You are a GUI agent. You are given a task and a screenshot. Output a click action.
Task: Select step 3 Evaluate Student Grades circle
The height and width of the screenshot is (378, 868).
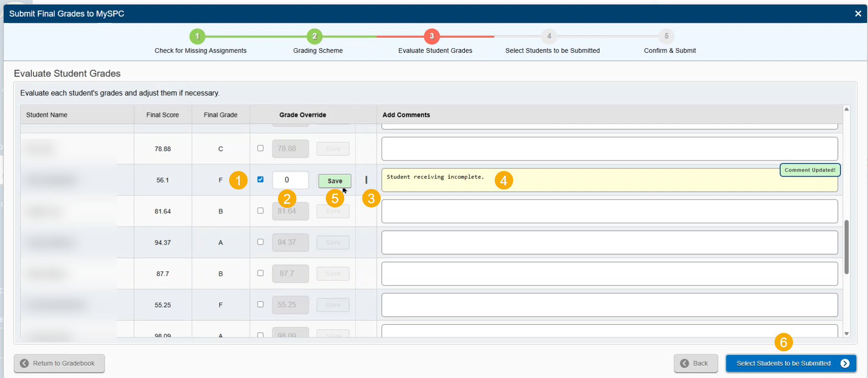pyautogui.click(x=432, y=36)
